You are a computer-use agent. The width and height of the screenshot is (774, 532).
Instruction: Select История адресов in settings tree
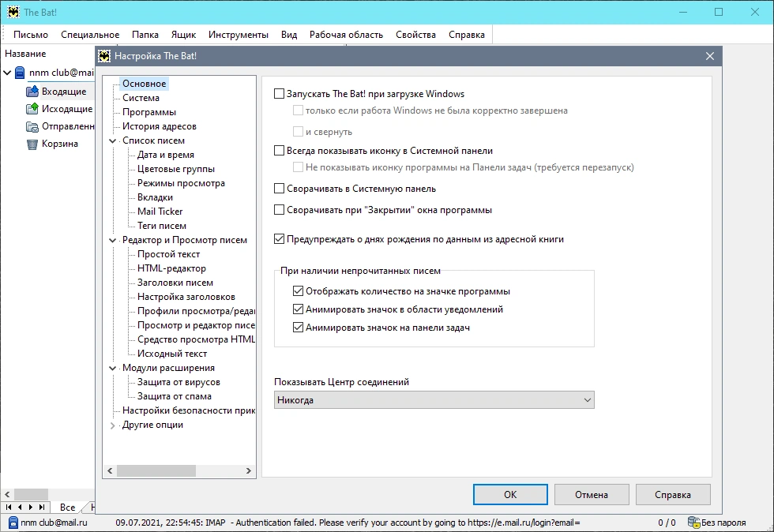point(160,126)
